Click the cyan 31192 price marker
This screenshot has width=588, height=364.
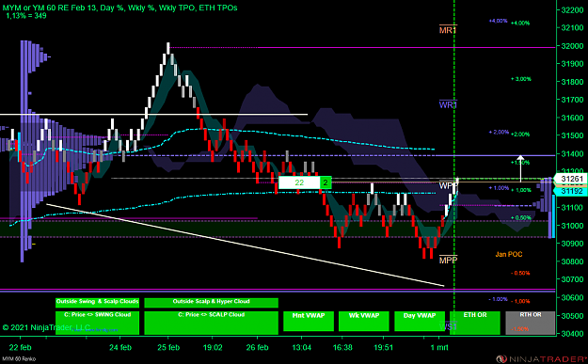pyautogui.click(x=571, y=191)
